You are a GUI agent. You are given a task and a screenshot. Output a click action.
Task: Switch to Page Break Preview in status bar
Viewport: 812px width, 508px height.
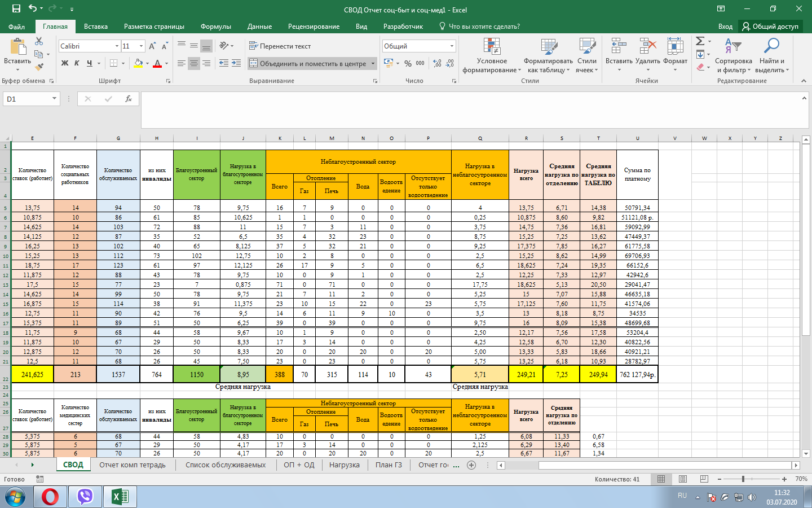704,479
